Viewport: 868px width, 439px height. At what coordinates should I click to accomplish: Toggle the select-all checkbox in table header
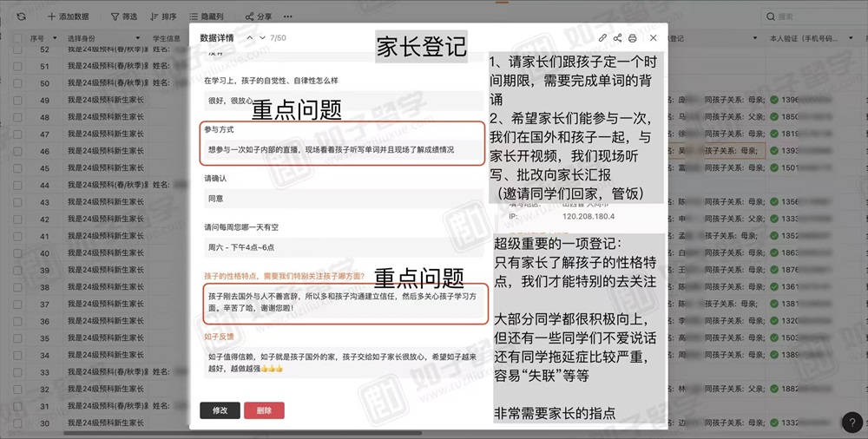(17, 38)
